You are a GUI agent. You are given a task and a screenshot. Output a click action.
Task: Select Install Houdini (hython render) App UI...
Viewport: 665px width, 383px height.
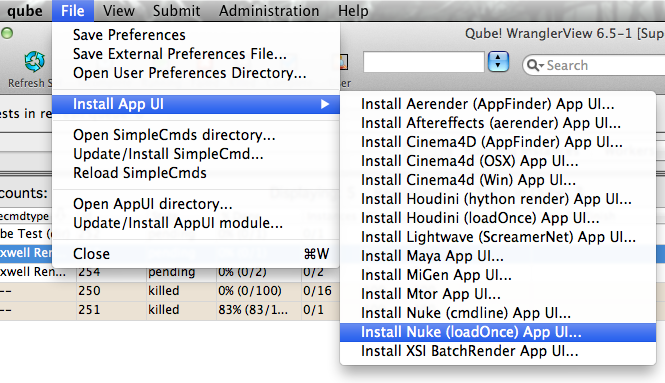(x=498, y=199)
